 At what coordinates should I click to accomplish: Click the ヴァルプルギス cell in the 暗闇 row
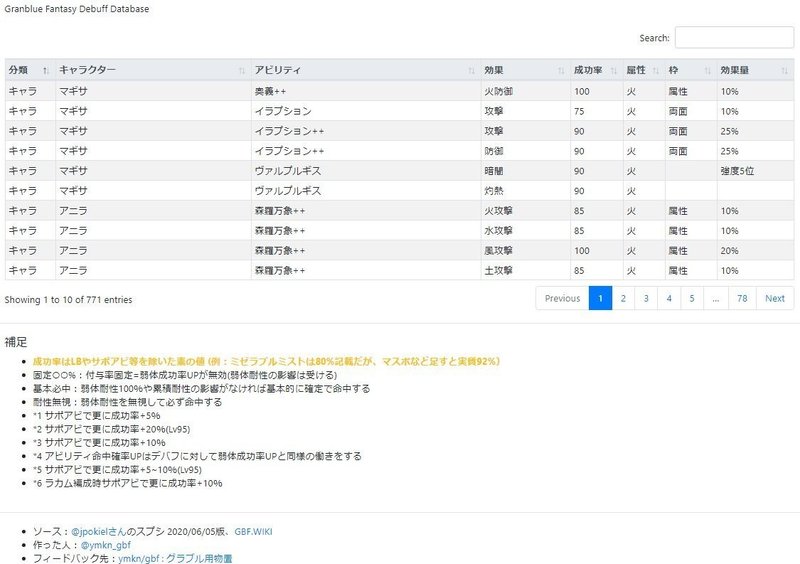[x=366, y=171]
